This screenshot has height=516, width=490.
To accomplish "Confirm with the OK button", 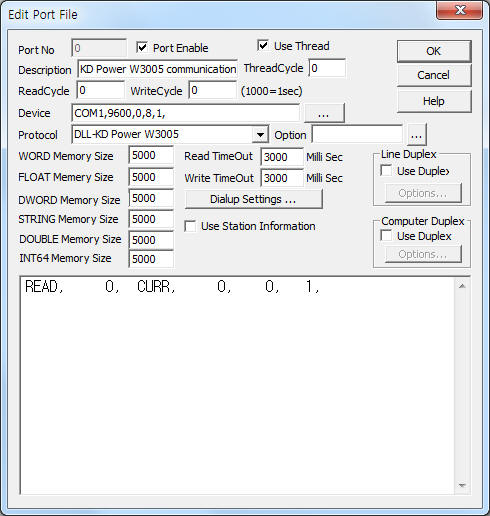I will coord(434,51).
